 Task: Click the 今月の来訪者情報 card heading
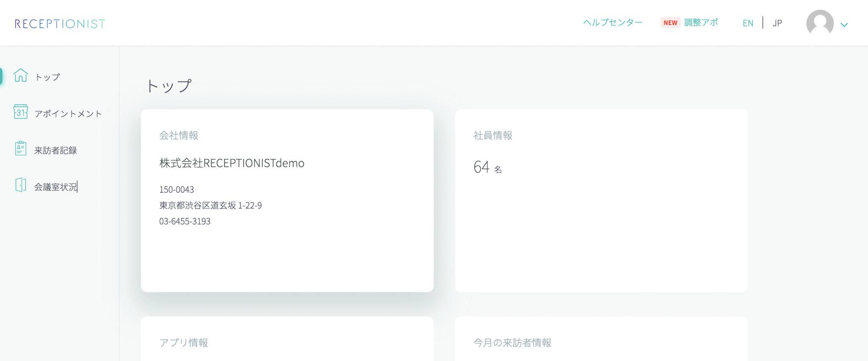click(x=512, y=342)
